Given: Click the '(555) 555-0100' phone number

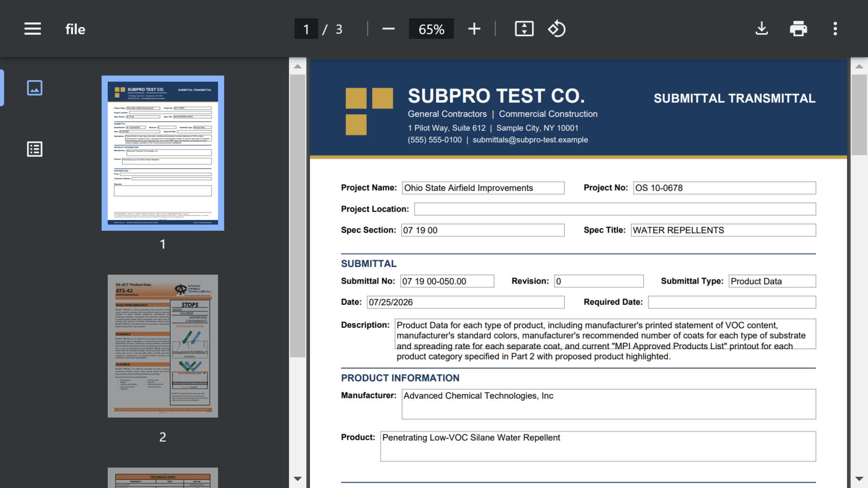Looking at the screenshot, I should (x=434, y=140).
